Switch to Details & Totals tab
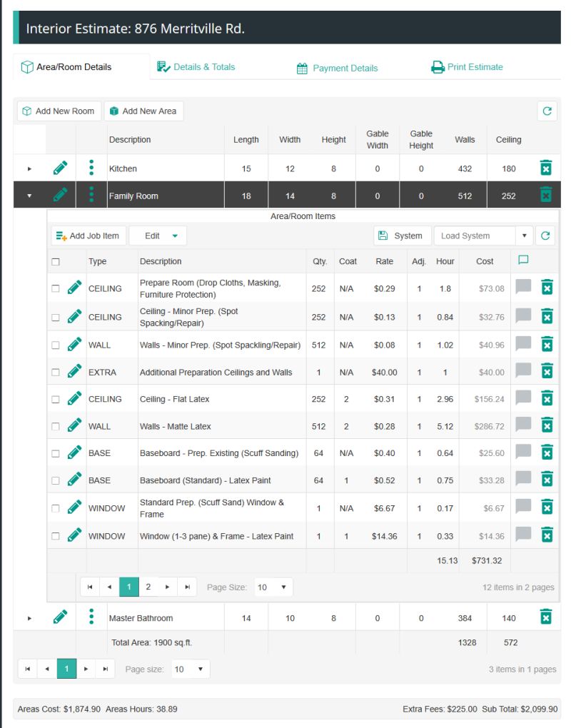 tap(196, 67)
